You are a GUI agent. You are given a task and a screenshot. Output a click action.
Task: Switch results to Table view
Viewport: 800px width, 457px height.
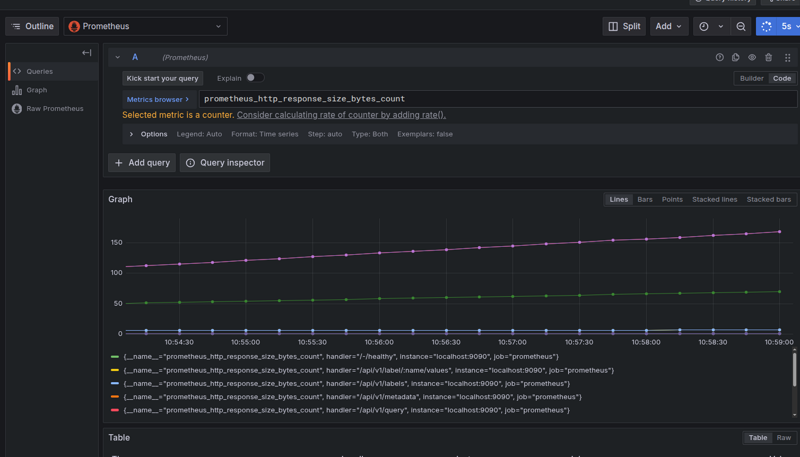(x=758, y=438)
